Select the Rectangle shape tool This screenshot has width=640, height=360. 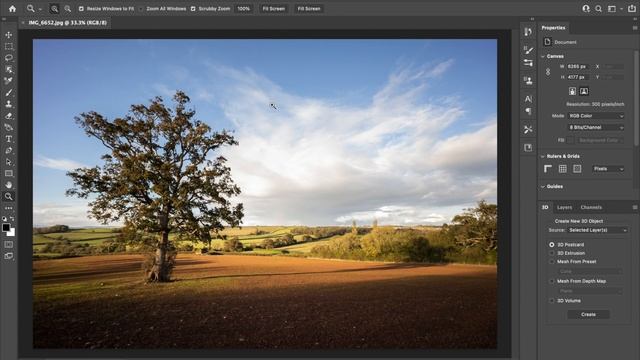click(9, 173)
